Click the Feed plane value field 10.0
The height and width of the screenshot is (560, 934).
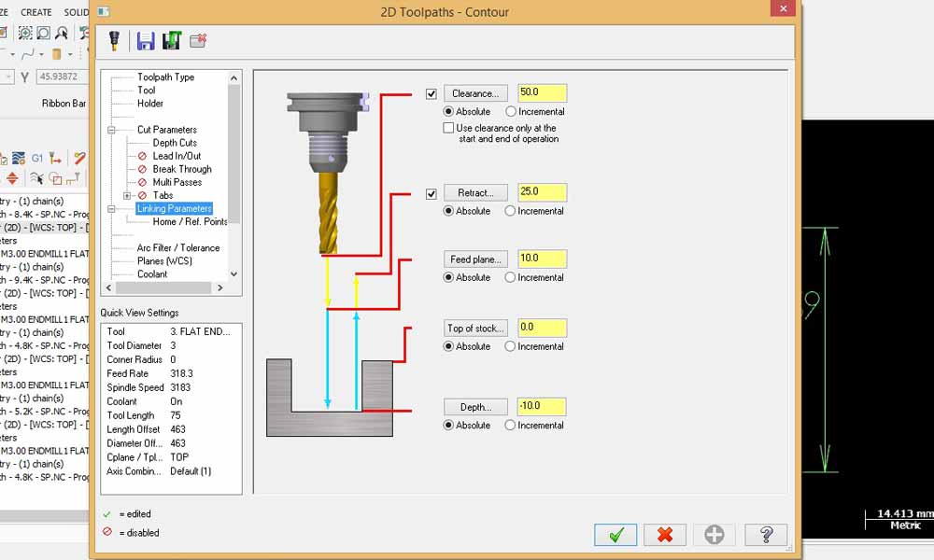(542, 259)
